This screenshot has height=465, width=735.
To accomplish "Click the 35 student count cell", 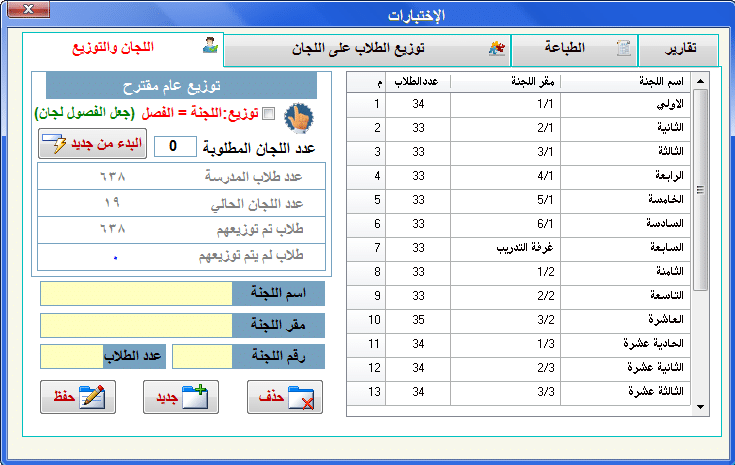I will coord(418,320).
